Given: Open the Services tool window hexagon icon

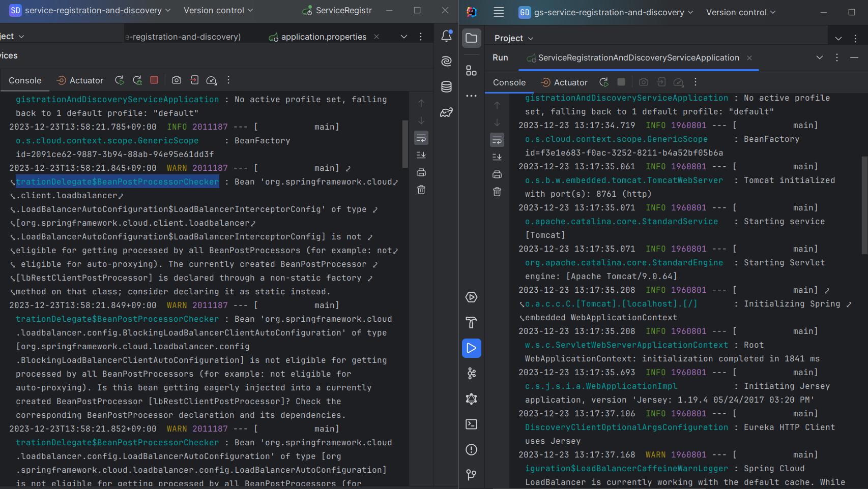Looking at the screenshot, I should [x=472, y=297].
